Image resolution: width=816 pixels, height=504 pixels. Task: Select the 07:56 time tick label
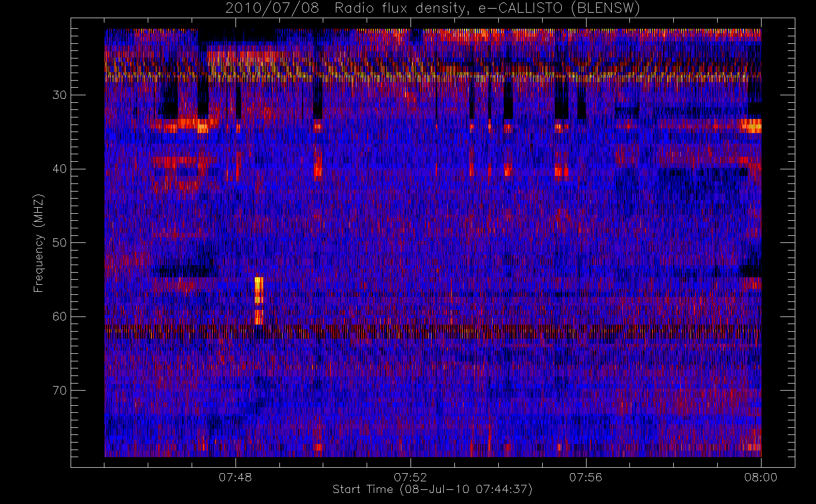pyautogui.click(x=586, y=477)
